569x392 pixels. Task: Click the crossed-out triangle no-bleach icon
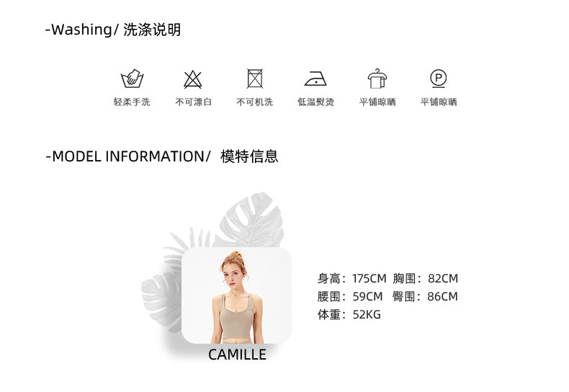[193, 79]
